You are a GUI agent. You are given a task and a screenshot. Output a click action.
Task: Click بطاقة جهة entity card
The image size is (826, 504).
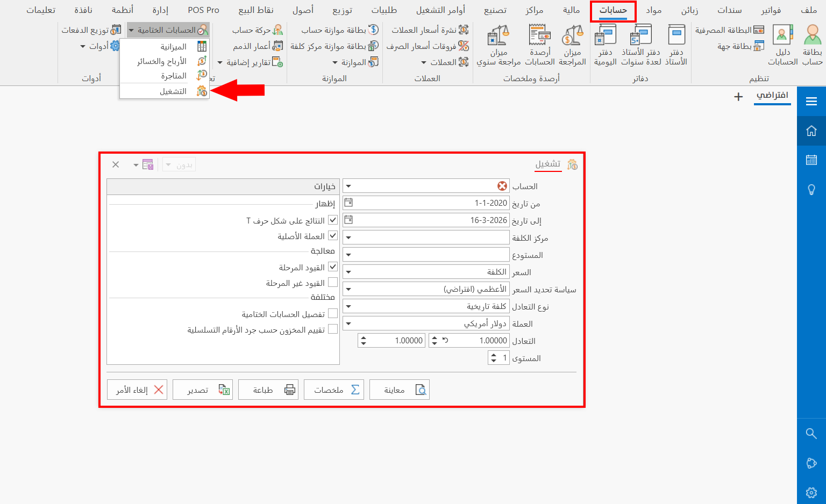[x=740, y=46]
